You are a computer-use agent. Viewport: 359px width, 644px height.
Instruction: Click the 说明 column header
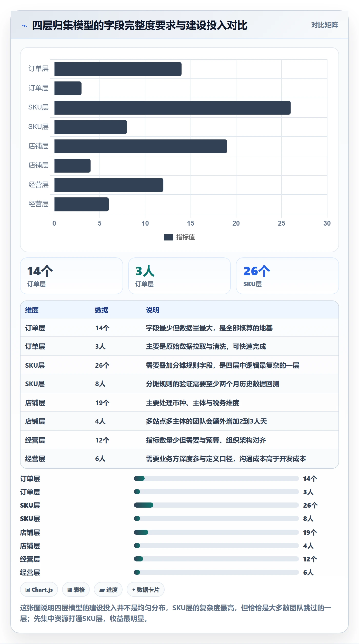tap(153, 310)
